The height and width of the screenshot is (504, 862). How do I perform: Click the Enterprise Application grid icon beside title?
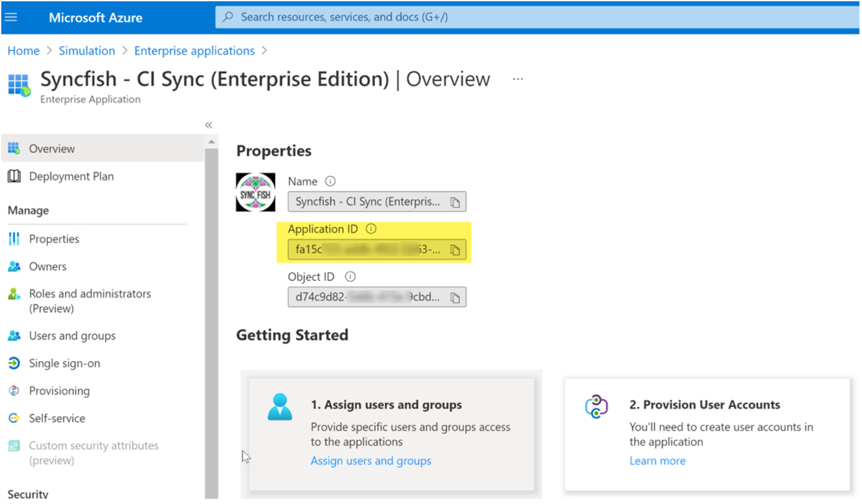tap(19, 85)
